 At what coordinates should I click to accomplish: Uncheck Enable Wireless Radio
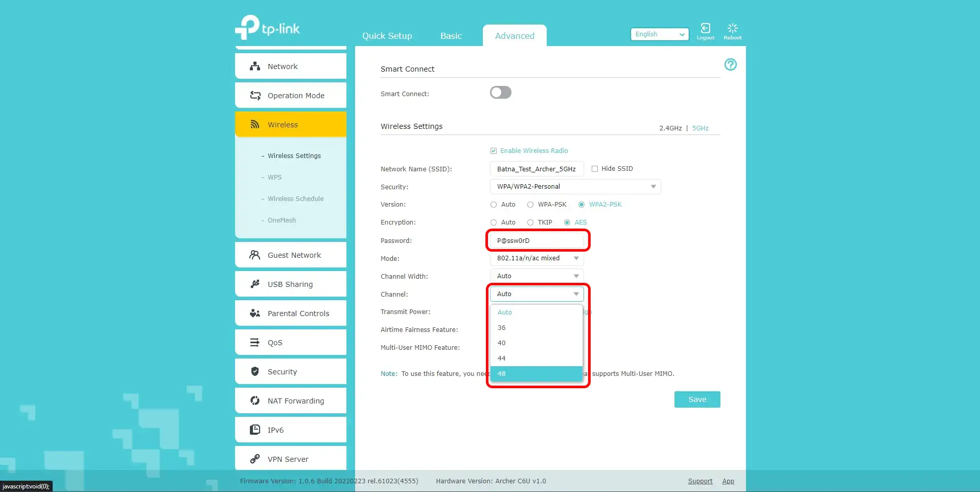(494, 151)
